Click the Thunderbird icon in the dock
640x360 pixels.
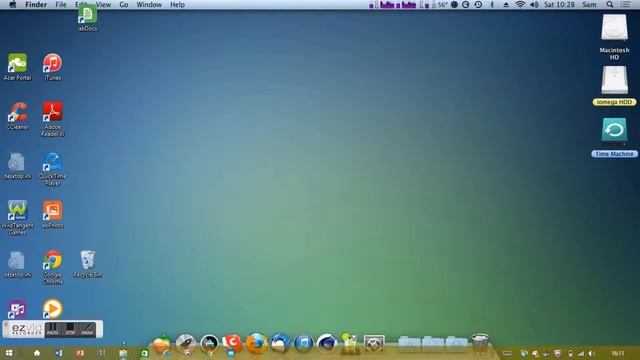pos(280,343)
